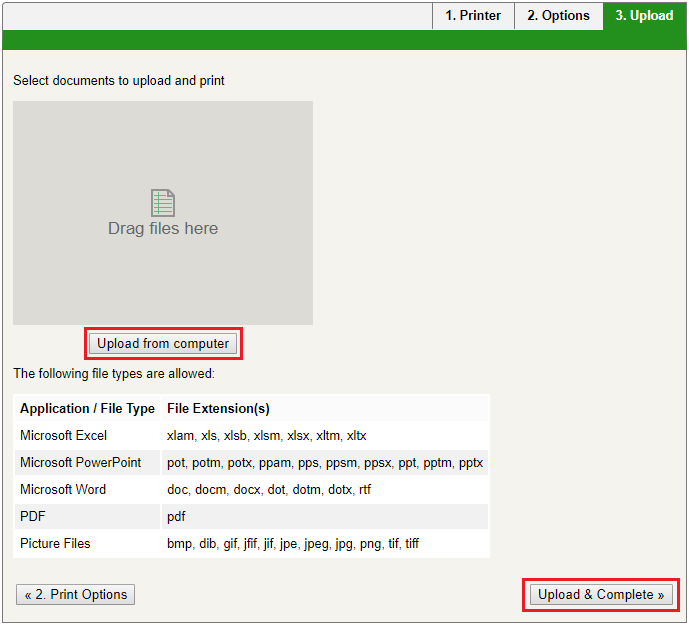Click the picture extensions list starting bmp

[293, 544]
